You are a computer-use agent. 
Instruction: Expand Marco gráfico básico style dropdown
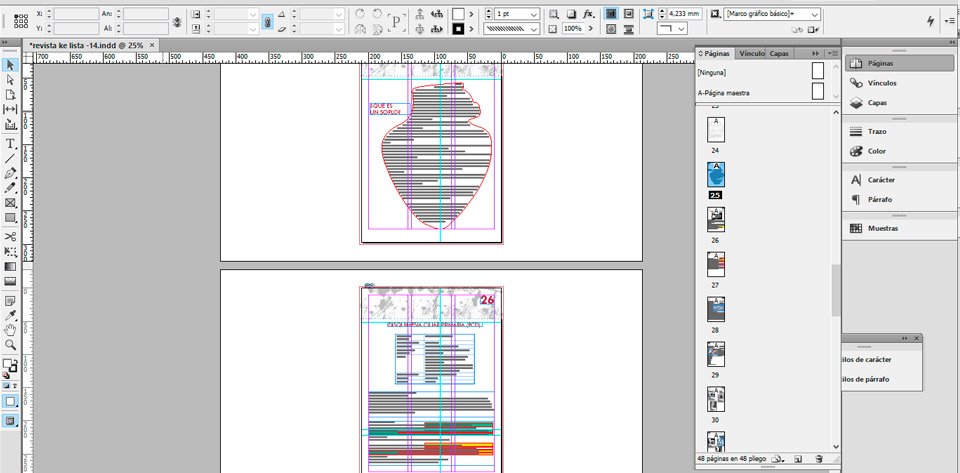pyautogui.click(x=815, y=15)
